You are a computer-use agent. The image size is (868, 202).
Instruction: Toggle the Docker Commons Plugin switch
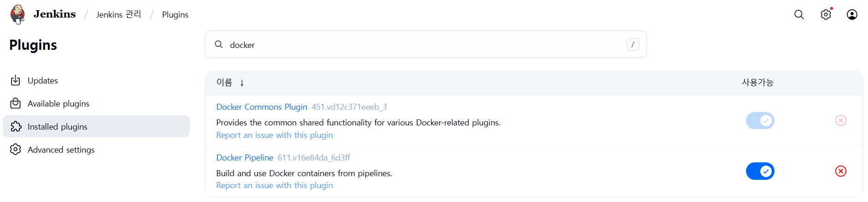coord(760,120)
